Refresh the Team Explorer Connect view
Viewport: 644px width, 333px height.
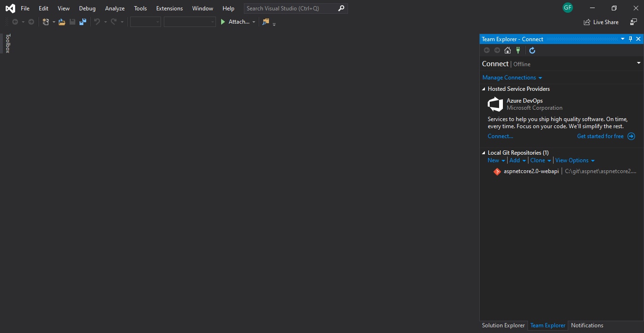532,50
